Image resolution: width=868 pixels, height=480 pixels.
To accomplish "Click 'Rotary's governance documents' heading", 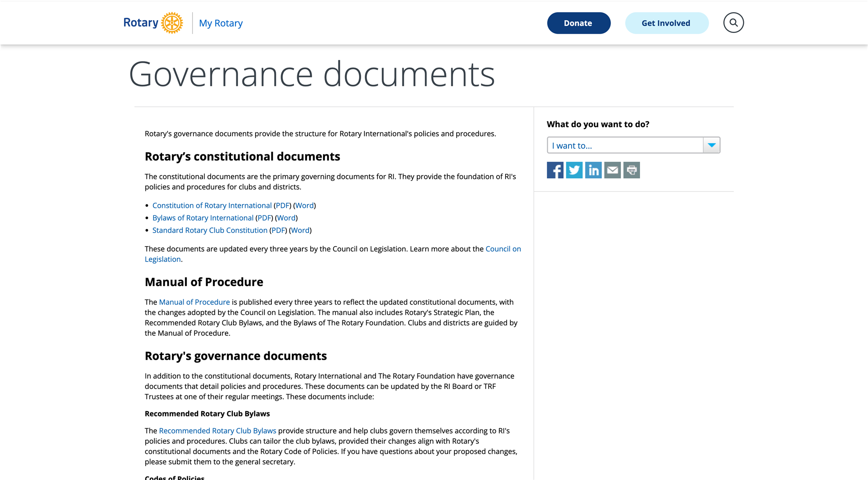I will click(236, 355).
